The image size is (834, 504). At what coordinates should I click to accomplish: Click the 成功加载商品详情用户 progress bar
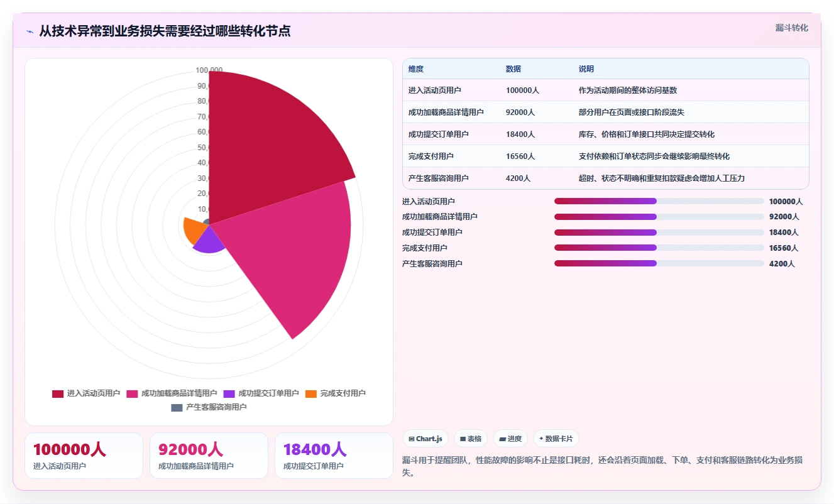click(x=659, y=217)
